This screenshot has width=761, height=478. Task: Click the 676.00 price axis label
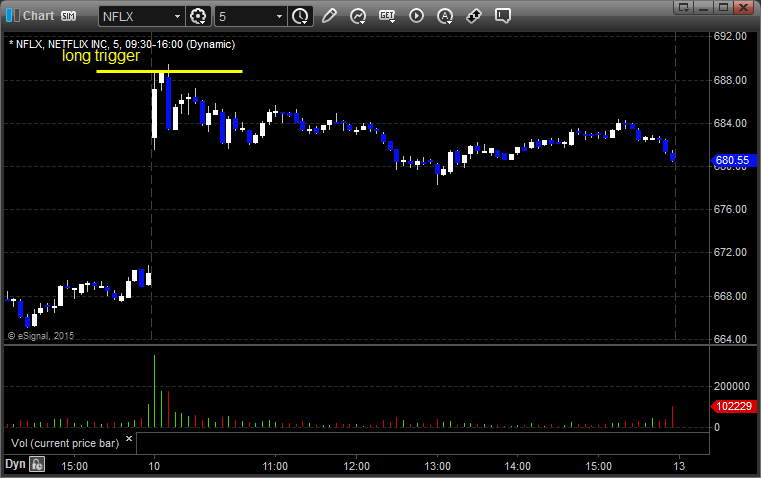730,209
